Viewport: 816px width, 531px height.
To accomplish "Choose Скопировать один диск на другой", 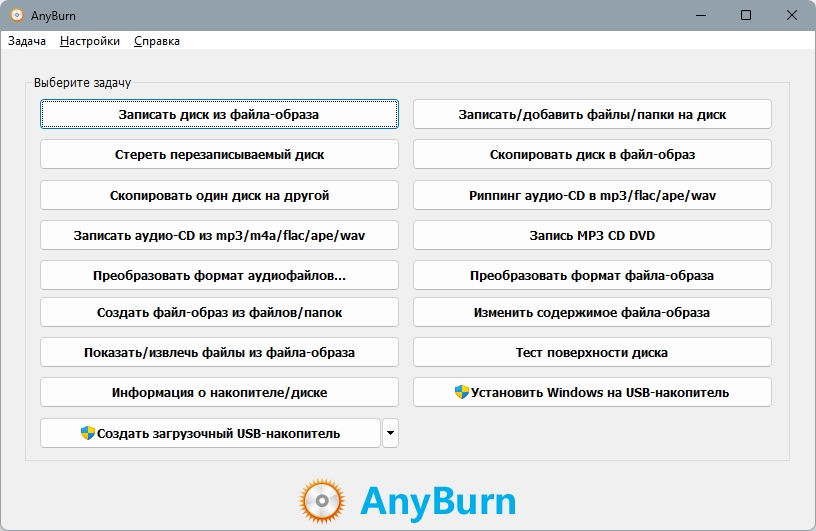I will click(219, 195).
